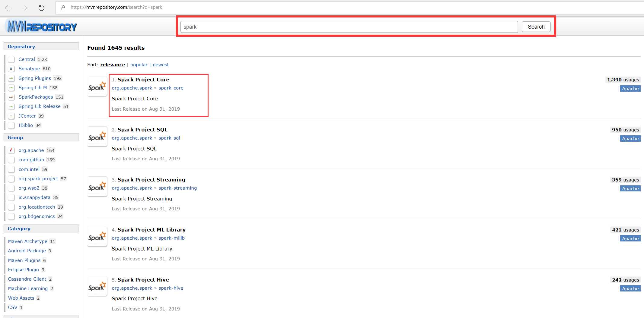Select the Sonatype repository icon

coord(11,69)
